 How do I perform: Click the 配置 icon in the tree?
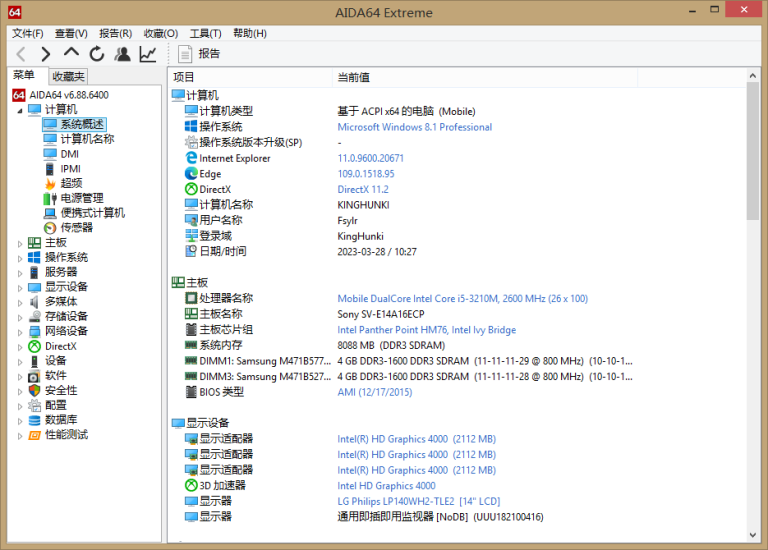[x=34, y=406]
